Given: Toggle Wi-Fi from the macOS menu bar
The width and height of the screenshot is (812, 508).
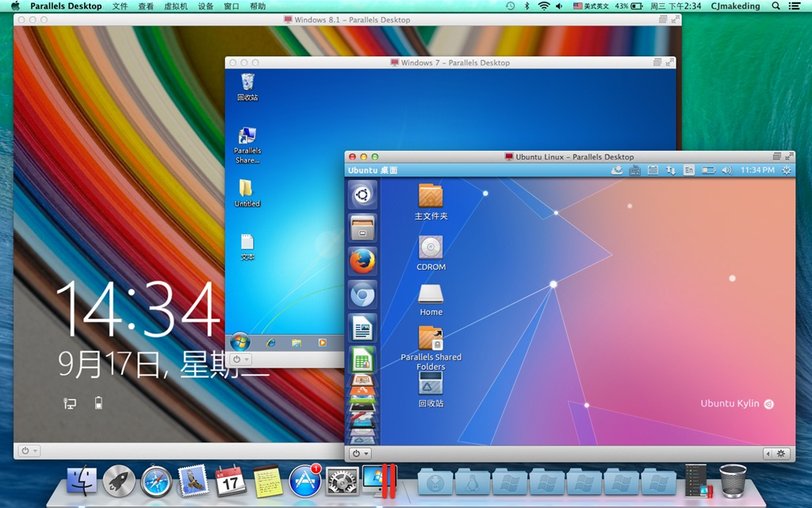Looking at the screenshot, I should pos(543,6).
